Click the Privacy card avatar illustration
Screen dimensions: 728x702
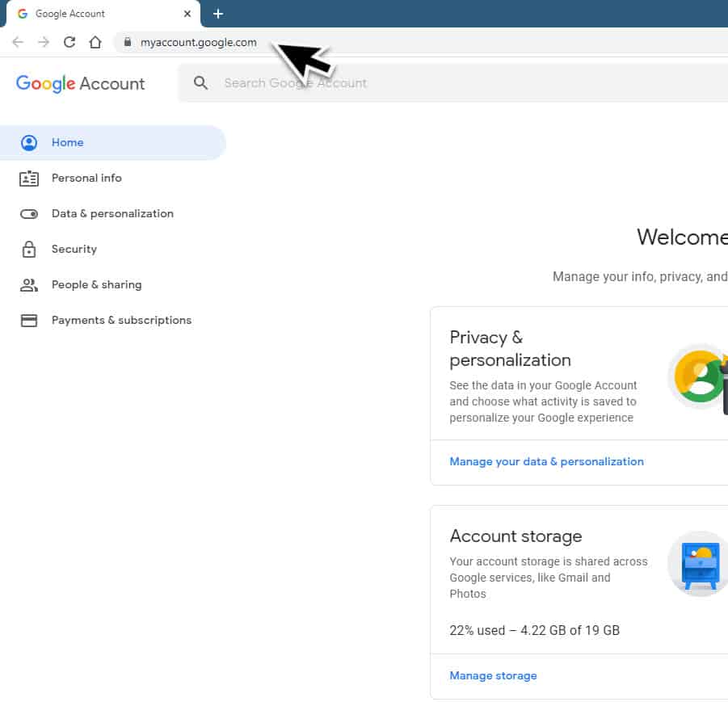pyautogui.click(x=698, y=377)
